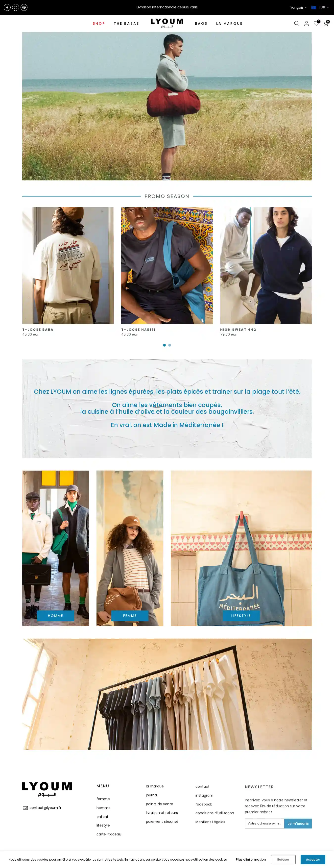
Task: Open the Pinterest social icon
Action: (24, 7)
